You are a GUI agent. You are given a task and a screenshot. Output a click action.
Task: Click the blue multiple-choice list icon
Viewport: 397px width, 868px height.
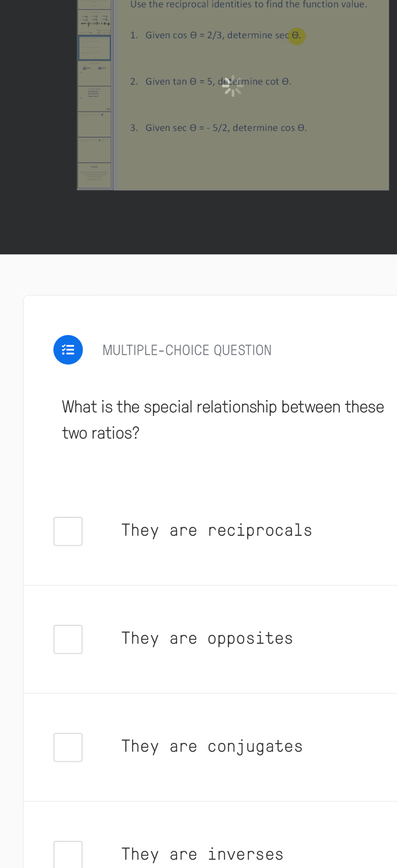coord(68,350)
